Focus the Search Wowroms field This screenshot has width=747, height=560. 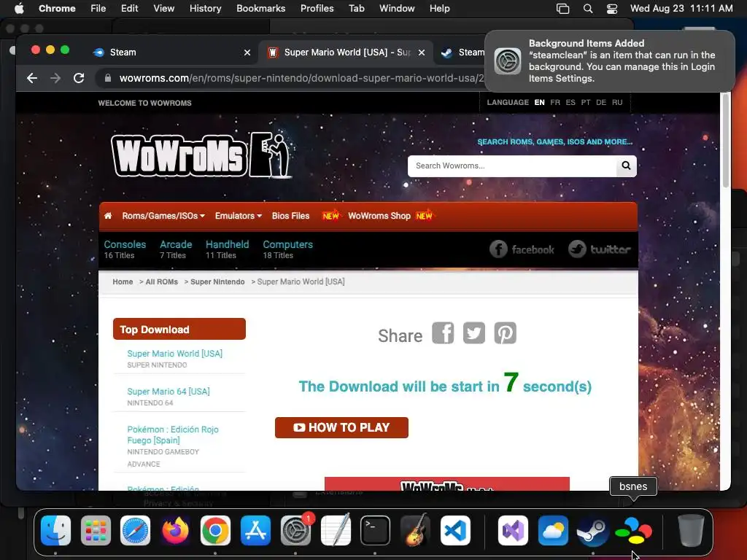511,166
